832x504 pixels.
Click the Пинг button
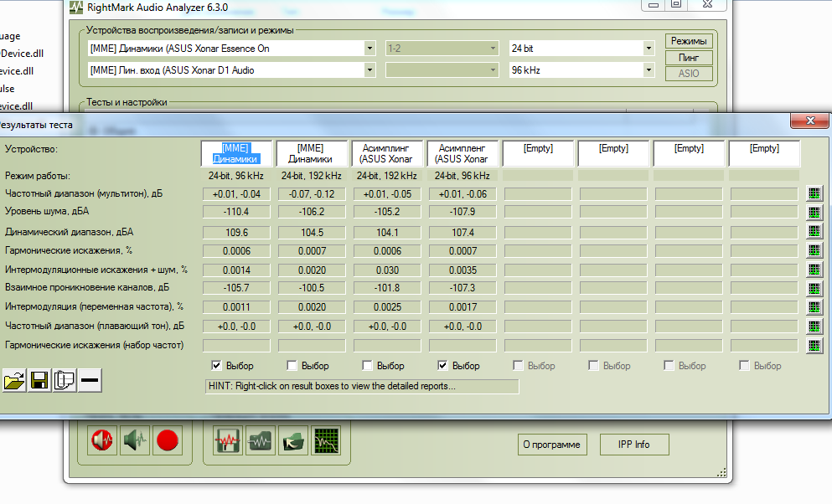point(689,57)
